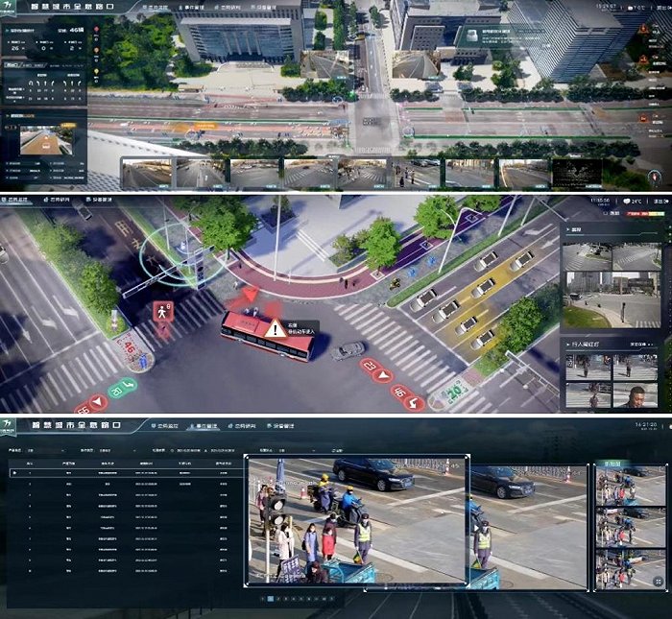Click the large pedestrian crossing video preview
This screenshot has height=619, width=672.
[357, 520]
